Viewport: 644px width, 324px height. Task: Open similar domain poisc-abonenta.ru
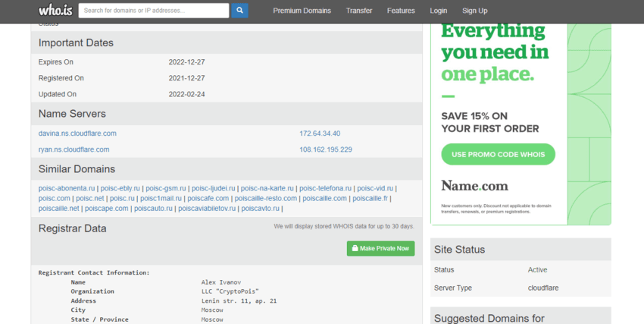[x=67, y=188]
